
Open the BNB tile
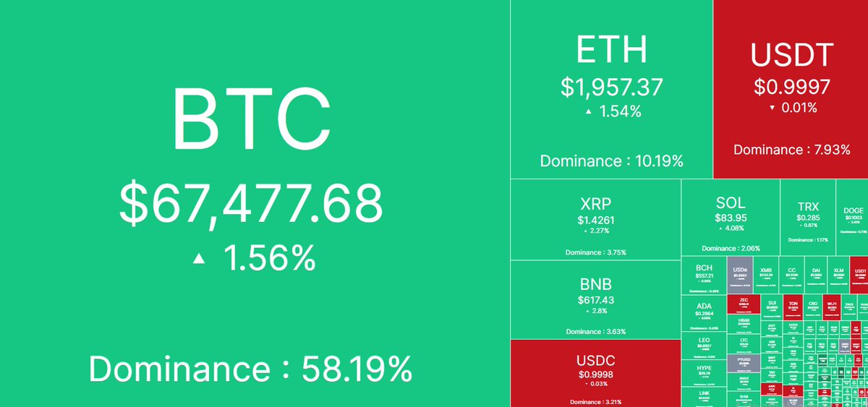pyautogui.click(x=595, y=299)
